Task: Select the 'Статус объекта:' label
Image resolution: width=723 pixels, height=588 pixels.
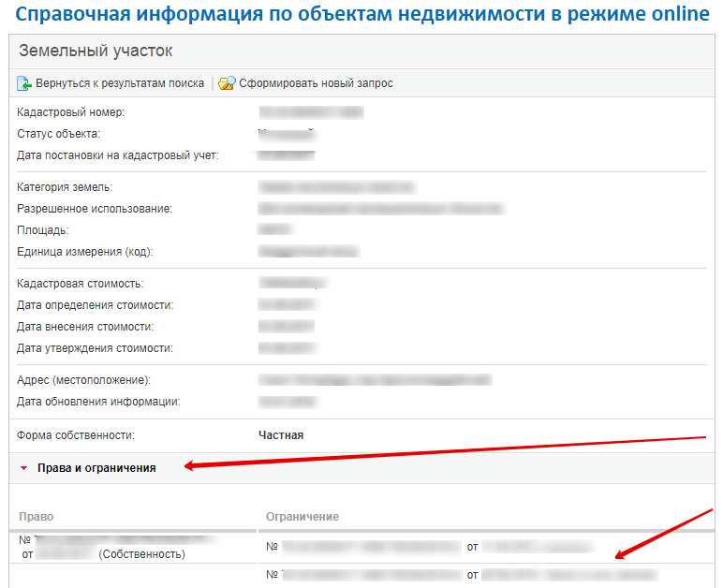Action: (x=59, y=134)
